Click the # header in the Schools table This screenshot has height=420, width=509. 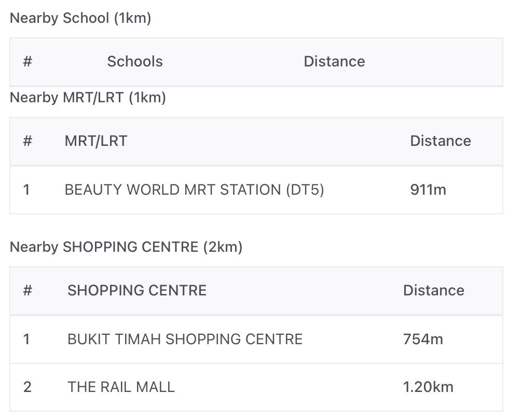coord(28,61)
